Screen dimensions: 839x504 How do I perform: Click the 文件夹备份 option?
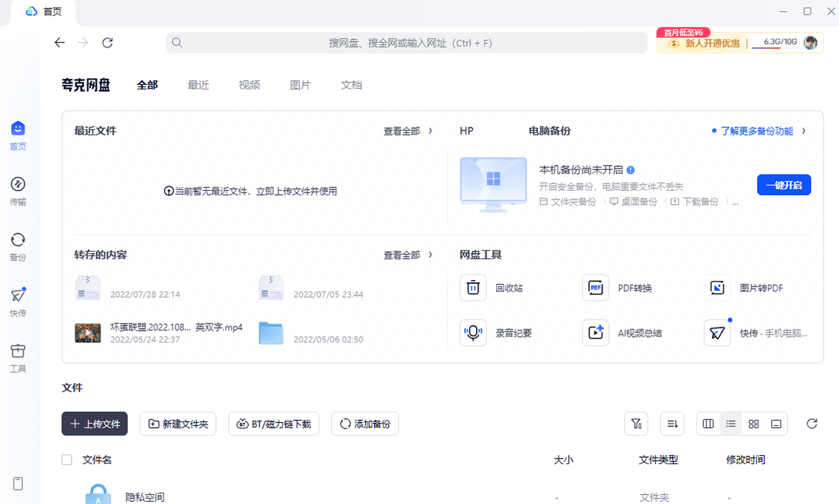[x=568, y=201]
